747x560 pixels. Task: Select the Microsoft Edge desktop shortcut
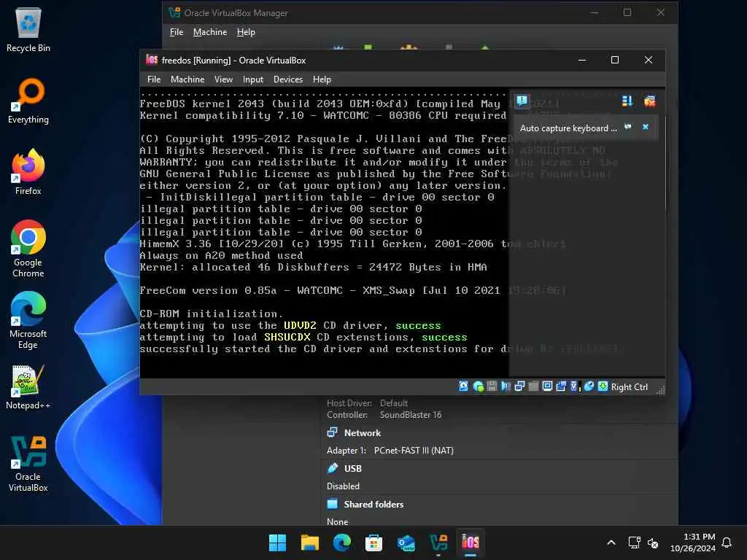[x=28, y=321]
